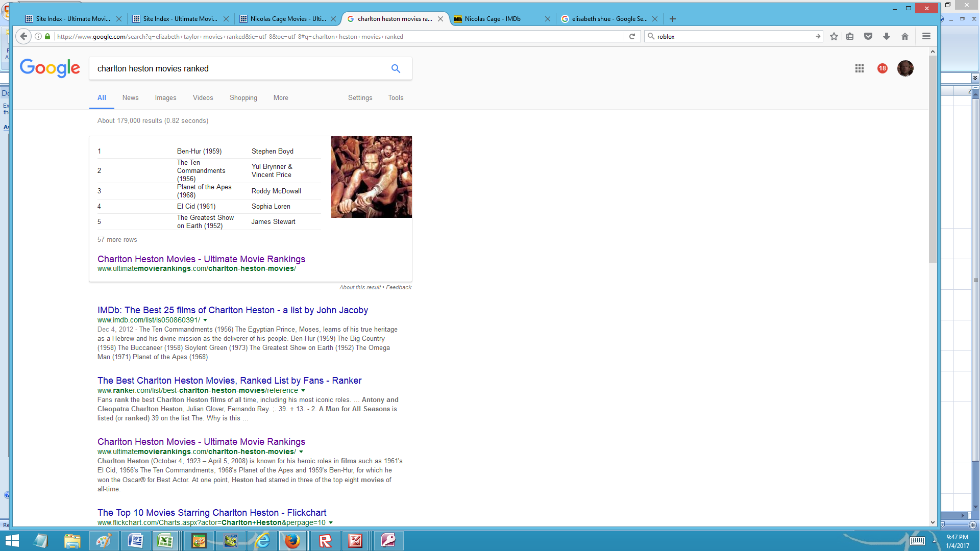
Task: Show hidden system tray icons
Action: tap(934, 541)
